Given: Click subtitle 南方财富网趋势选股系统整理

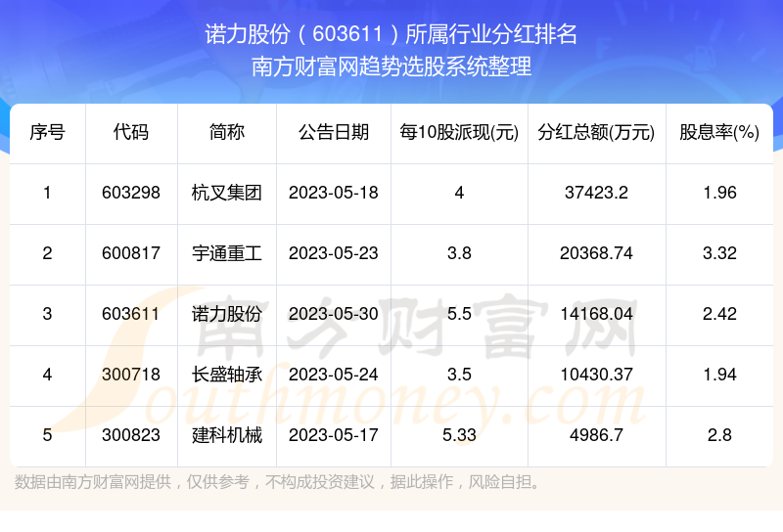Looking at the screenshot, I should coord(391,66).
